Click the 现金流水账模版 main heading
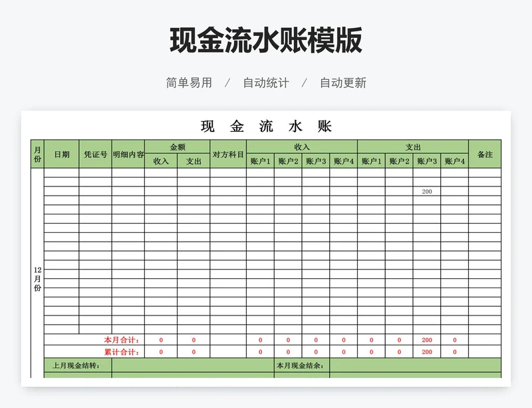Image resolution: width=532 pixels, height=408 pixels. [266, 41]
